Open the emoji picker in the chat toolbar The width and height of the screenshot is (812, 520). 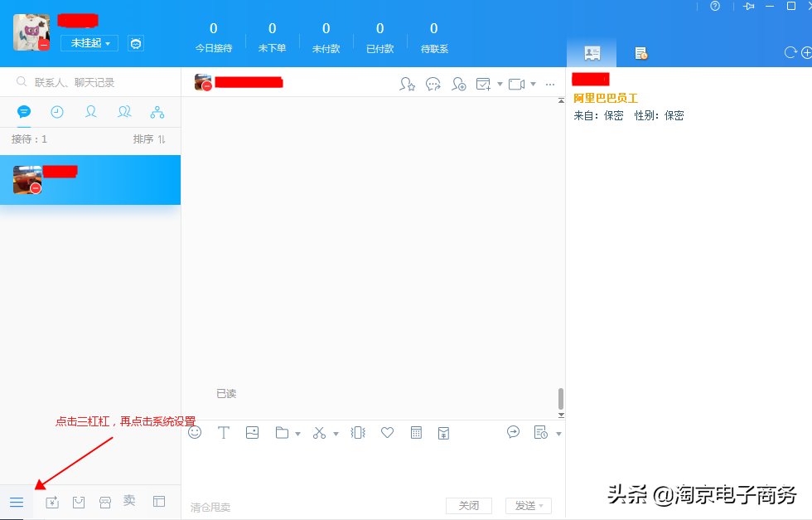click(196, 432)
